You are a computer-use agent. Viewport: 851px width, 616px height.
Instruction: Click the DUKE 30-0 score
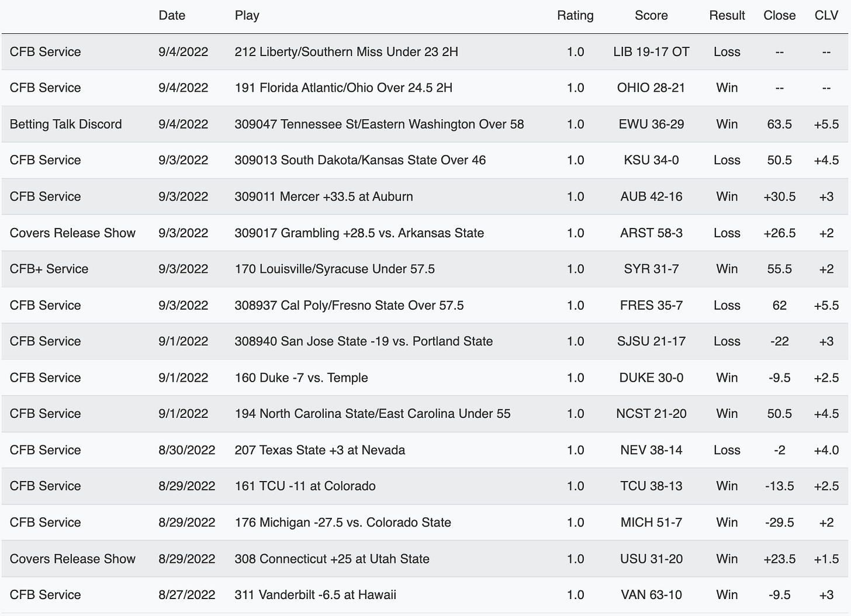pyautogui.click(x=651, y=378)
